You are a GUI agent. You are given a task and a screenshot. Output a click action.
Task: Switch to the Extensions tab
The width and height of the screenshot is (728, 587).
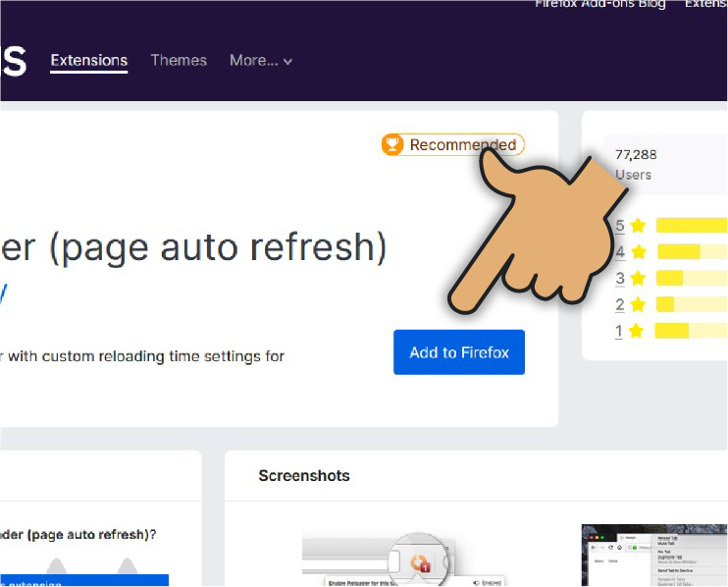89,61
